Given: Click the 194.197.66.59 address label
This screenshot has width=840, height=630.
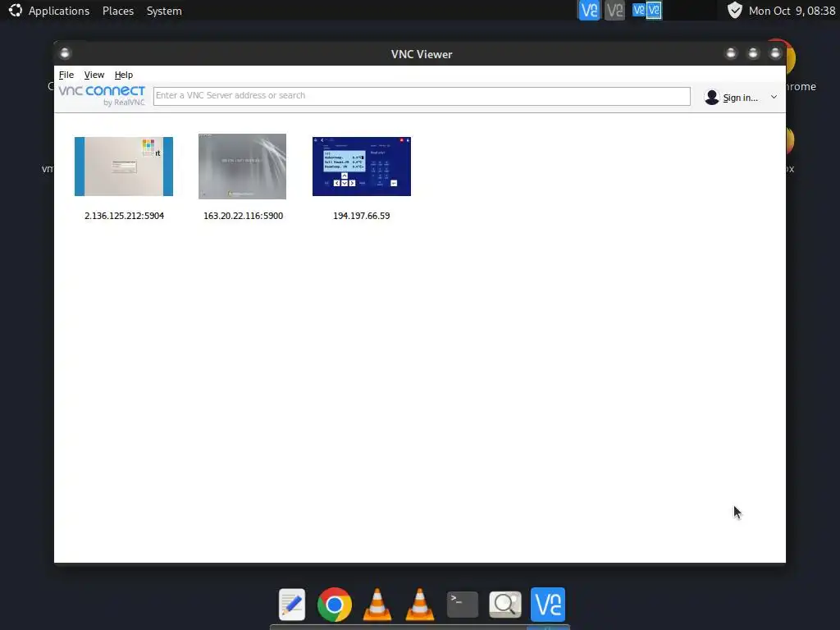Looking at the screenshot, I should (x=362, y=216).
